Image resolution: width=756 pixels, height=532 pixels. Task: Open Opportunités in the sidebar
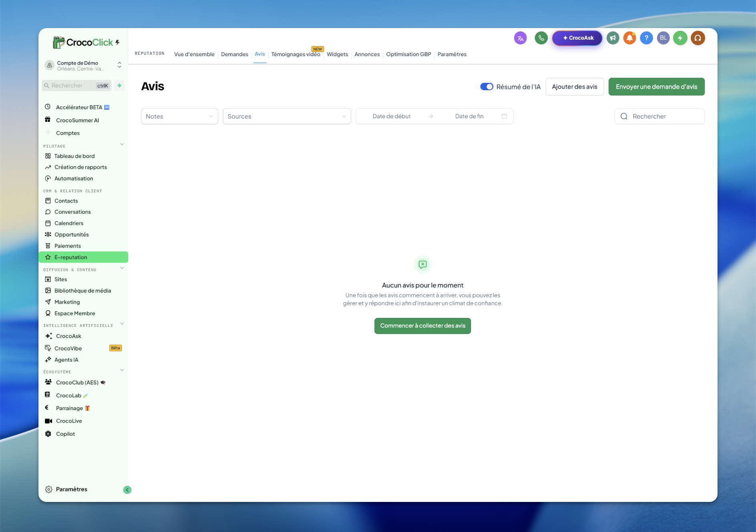point(71,235)
